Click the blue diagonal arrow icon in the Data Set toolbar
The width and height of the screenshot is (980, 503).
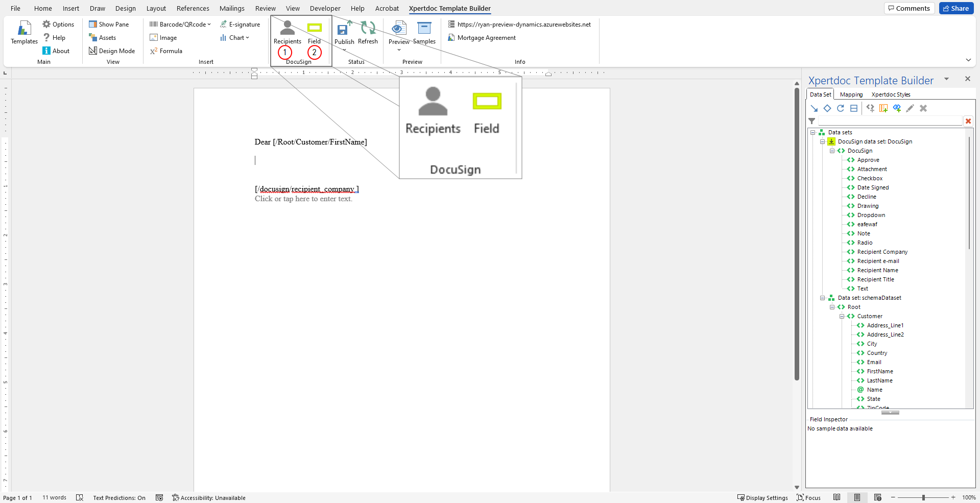814,108
